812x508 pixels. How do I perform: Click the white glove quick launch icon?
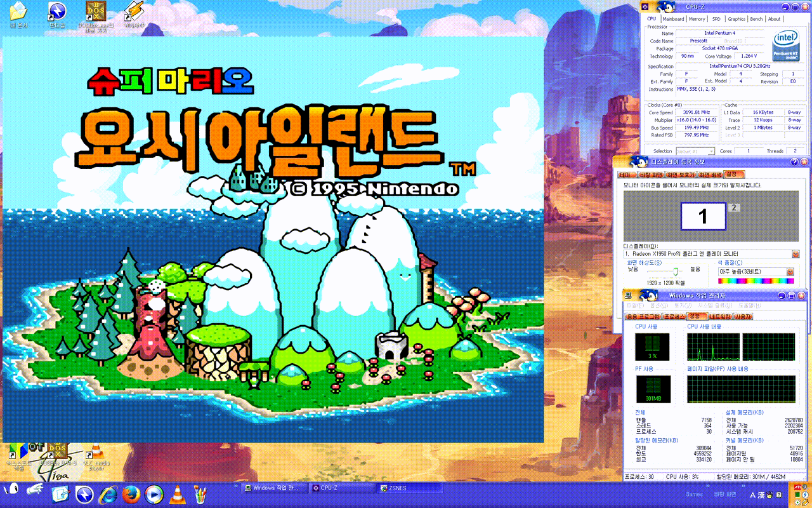(36, 489)
